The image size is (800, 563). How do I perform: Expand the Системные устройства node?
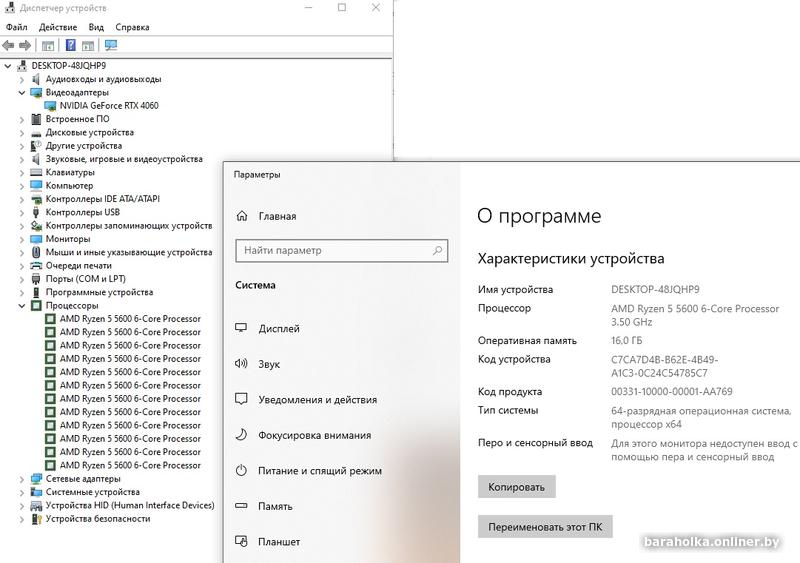(22, 493)
